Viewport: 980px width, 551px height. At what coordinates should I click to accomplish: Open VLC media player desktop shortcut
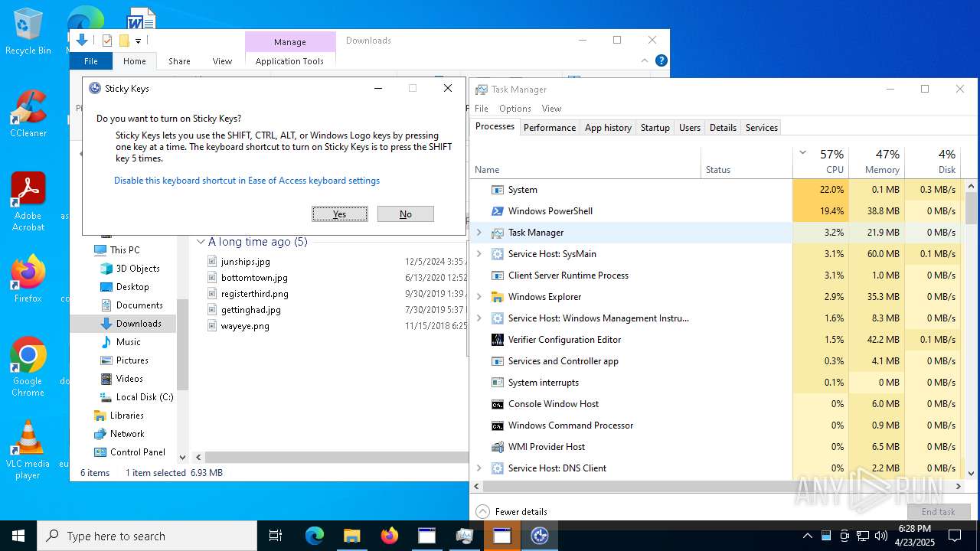(28, 449)
